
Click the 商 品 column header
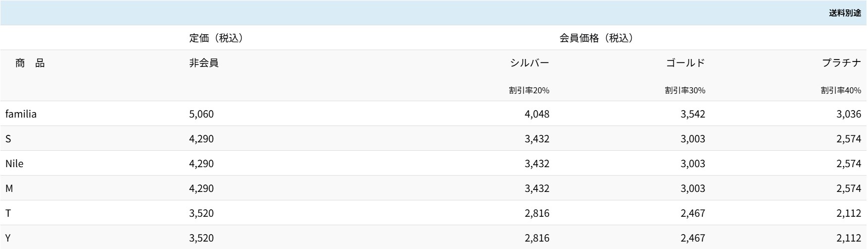click(30, 63)
